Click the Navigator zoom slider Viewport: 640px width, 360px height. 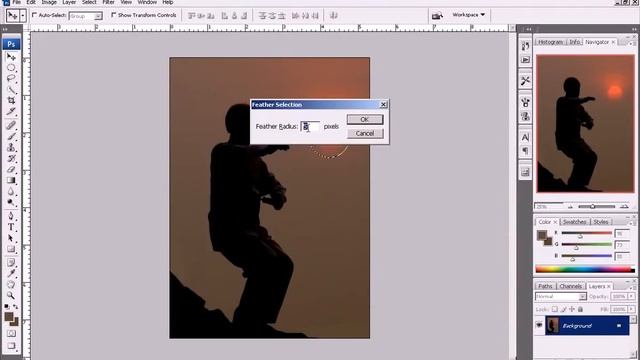pos(597,207)
